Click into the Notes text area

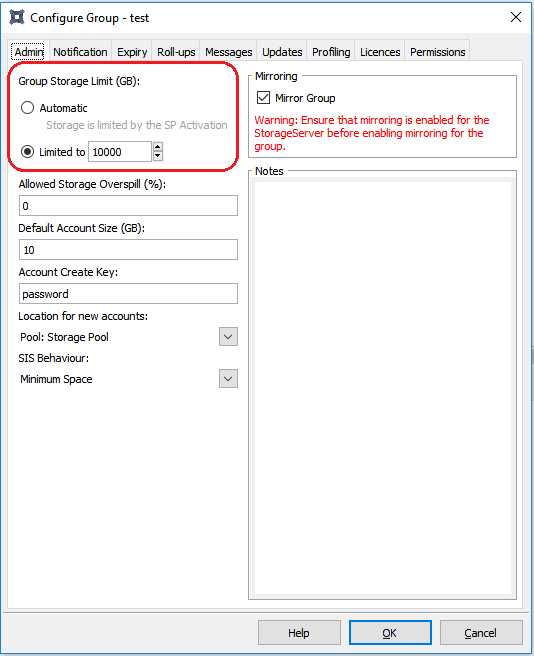[383, 387]
